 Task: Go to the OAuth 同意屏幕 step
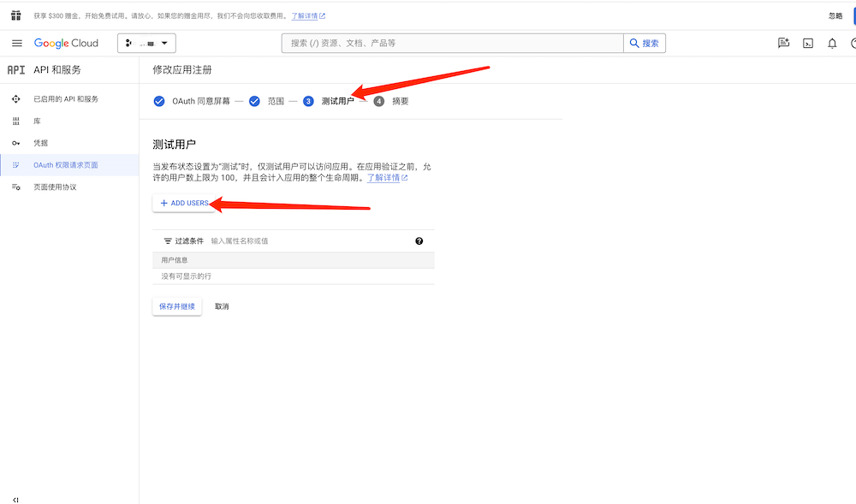(x=200, y=101)
